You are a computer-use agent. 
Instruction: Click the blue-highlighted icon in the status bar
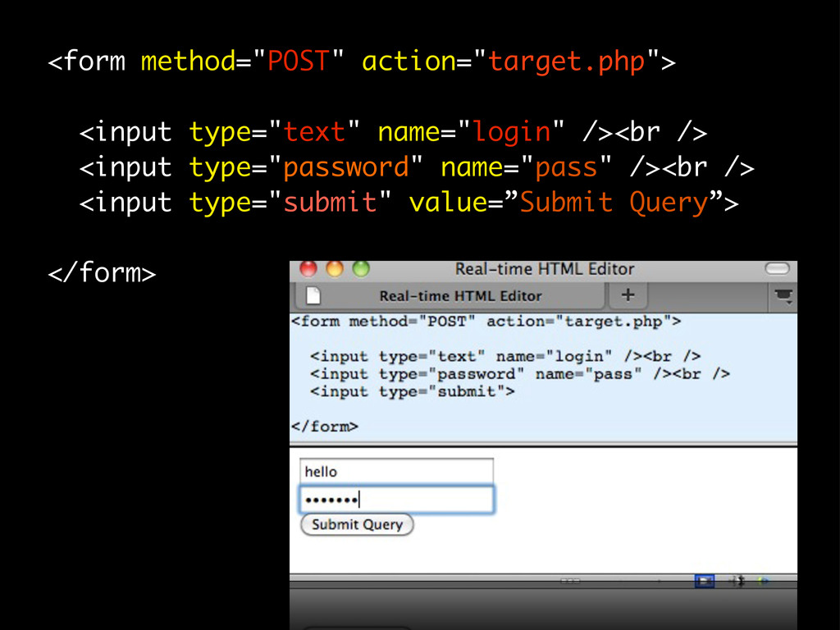pyautogui.click(x=705, y=582)
